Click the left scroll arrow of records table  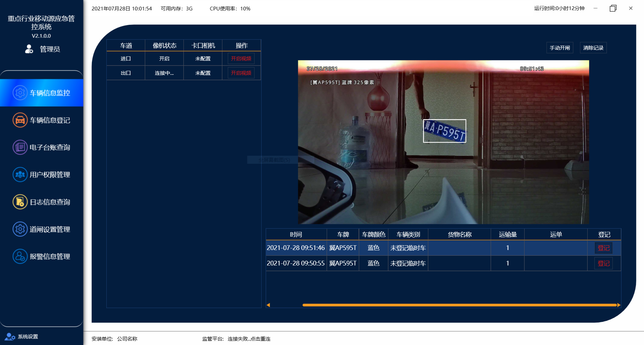pyautogui.click(x=268, y=305)
